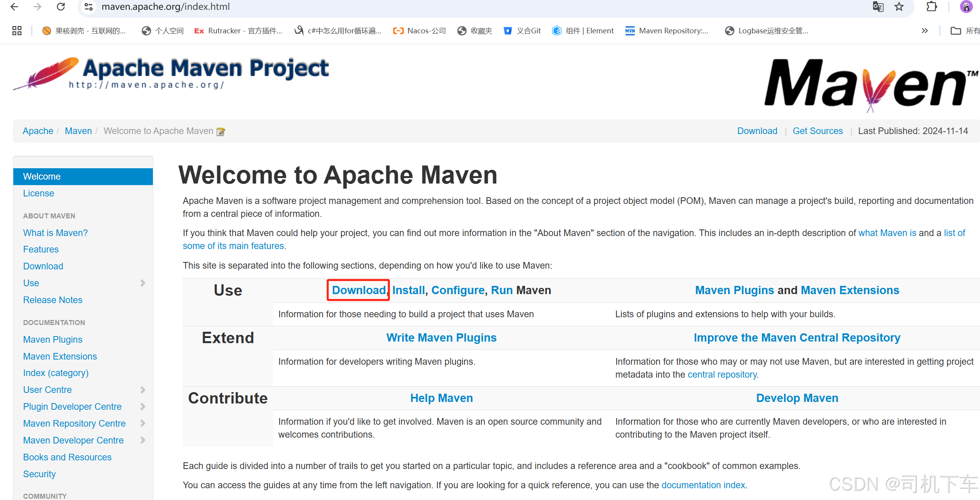The width and height of the screenshot is (980, 500).
Task: Click the highlighted Download link in Use row
Action: pyautogui.click(x=358, y=290)
